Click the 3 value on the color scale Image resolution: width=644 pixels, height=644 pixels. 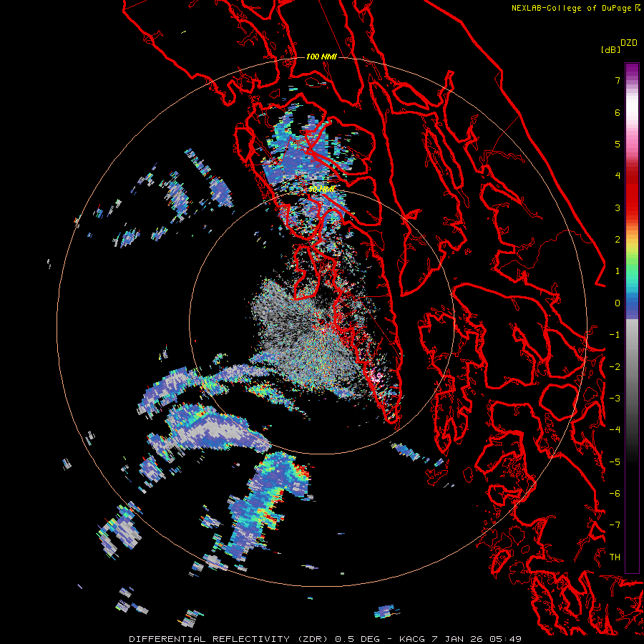click(618, 208)
